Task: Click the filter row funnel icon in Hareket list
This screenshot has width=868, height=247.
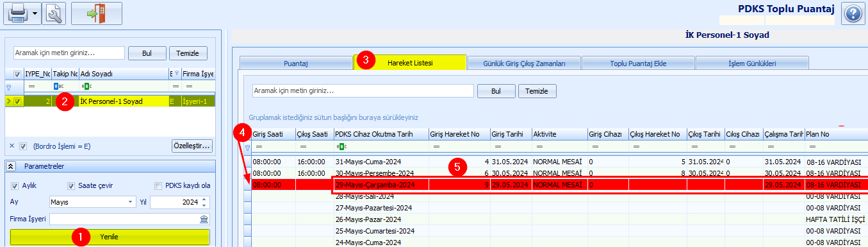Action: pyautogui.click(x=248, y=147)
